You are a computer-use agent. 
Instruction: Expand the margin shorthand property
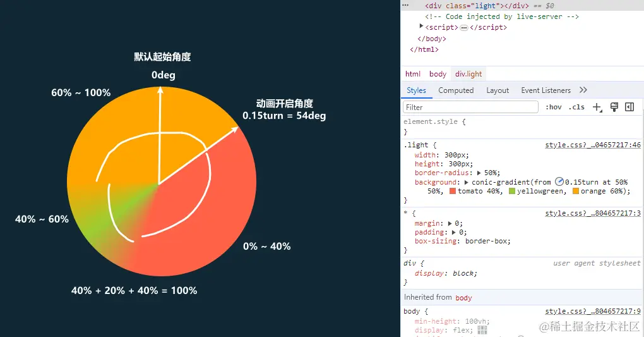point(450,223)
